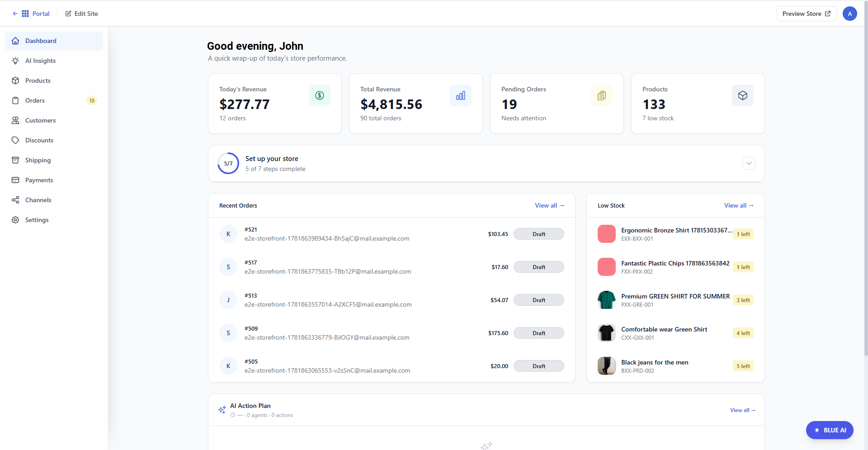Navigate to Customers section
This screenshot has height=450, width=868.
[54, 120]
